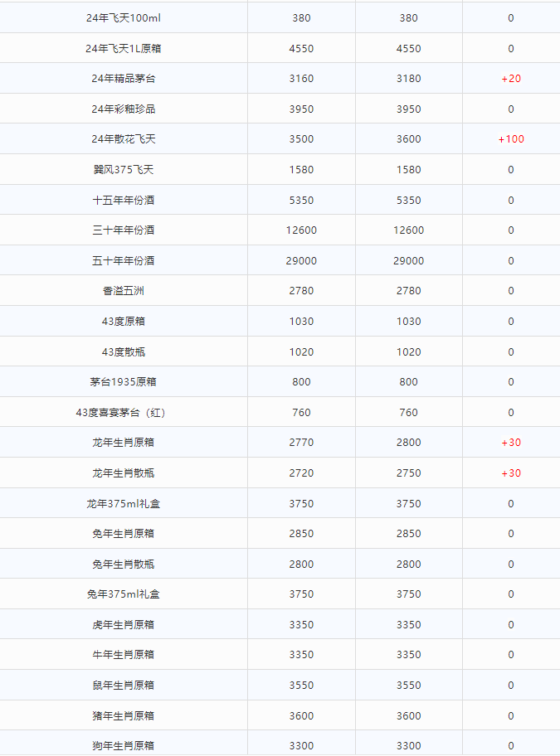Click the 香溢五洲 product name

[x=124, y=291]
